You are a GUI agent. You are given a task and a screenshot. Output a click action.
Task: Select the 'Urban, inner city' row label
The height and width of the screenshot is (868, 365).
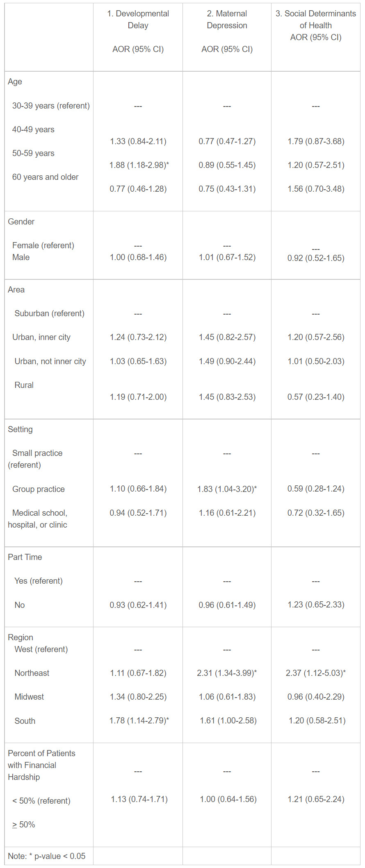(x=41, y=337)
